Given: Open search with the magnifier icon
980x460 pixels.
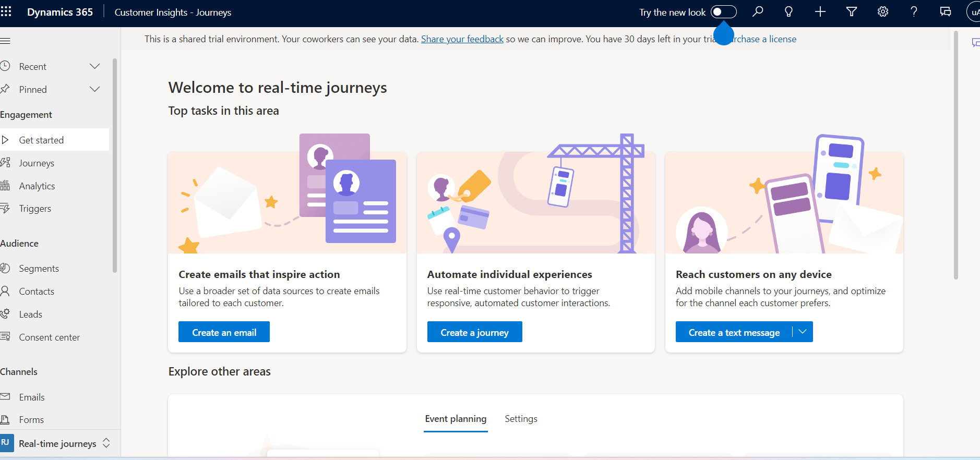Looking at the screenshot, I should click(x=758, y=12).
